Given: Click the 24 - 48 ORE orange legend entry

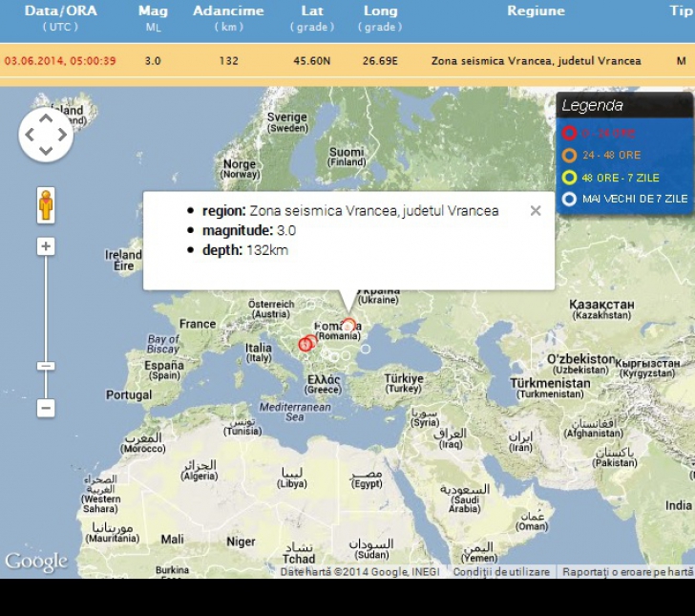Looking at the screenshot, I should coord(610,155).
